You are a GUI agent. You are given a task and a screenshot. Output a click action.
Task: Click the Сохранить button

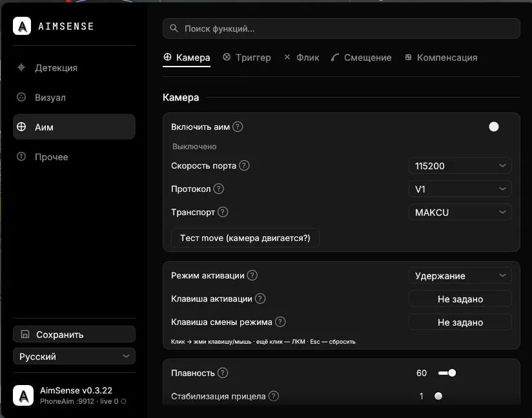point(74,334)
